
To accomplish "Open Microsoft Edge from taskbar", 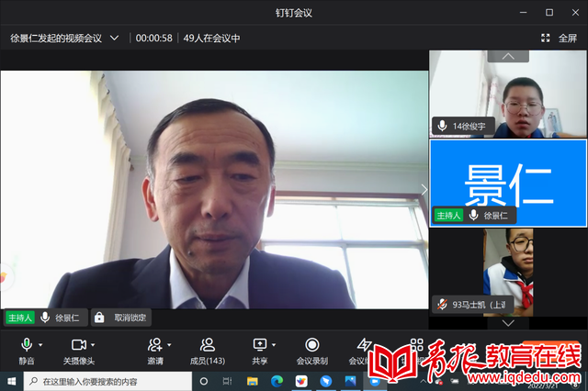I will 277,381.
